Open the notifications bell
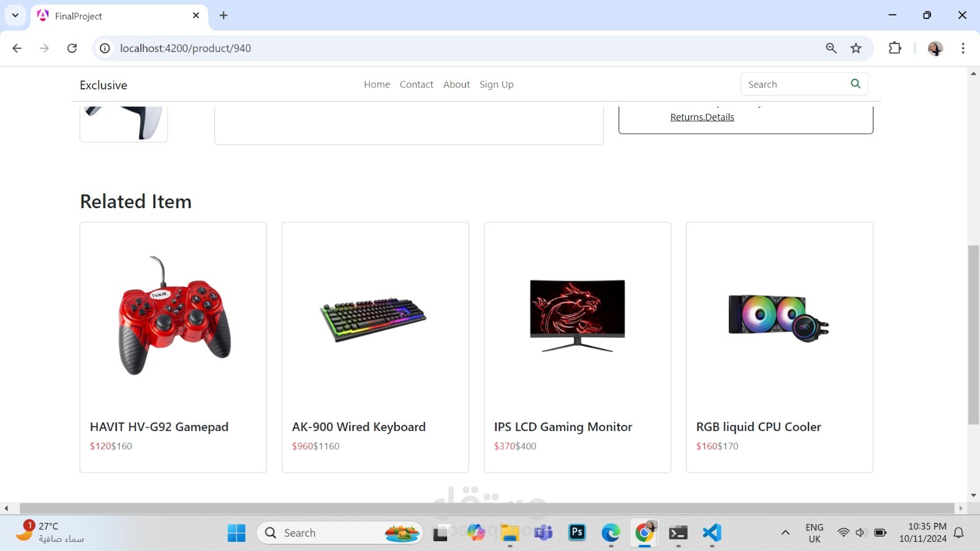The image size is (980, 551). click(959, 533)
